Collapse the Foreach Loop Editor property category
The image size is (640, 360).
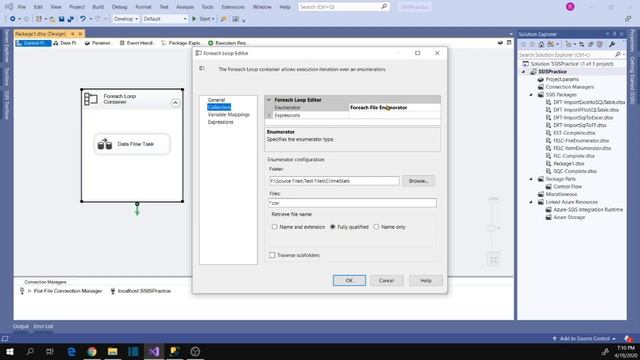pyautogui.click(x=269, y=100)
